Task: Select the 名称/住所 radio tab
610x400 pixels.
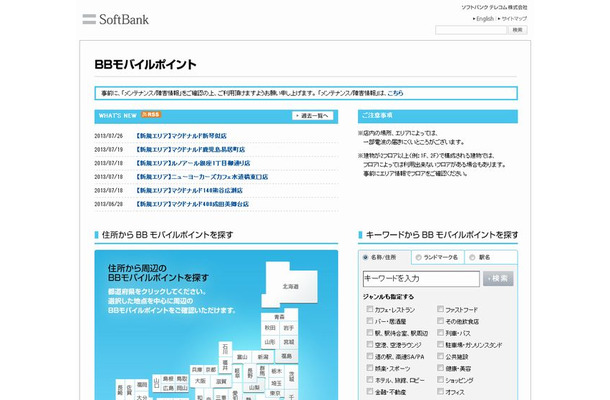Action: click(x=365, y=257)
